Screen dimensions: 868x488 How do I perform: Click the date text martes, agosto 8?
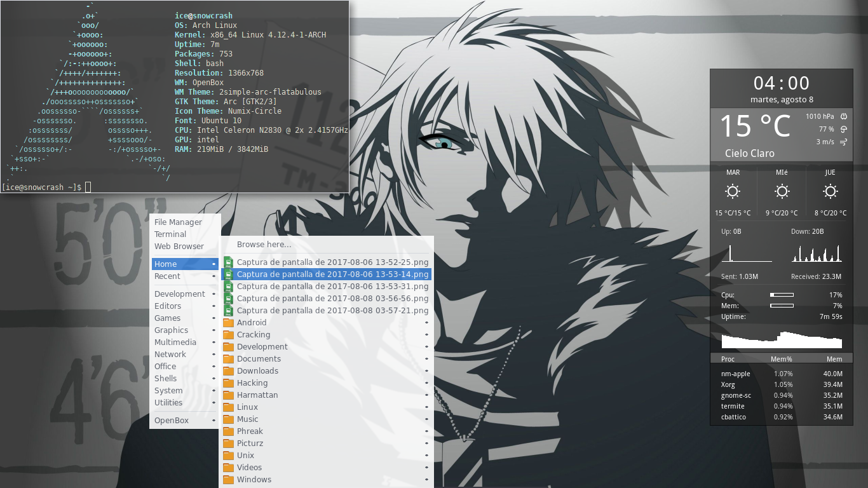782,100
